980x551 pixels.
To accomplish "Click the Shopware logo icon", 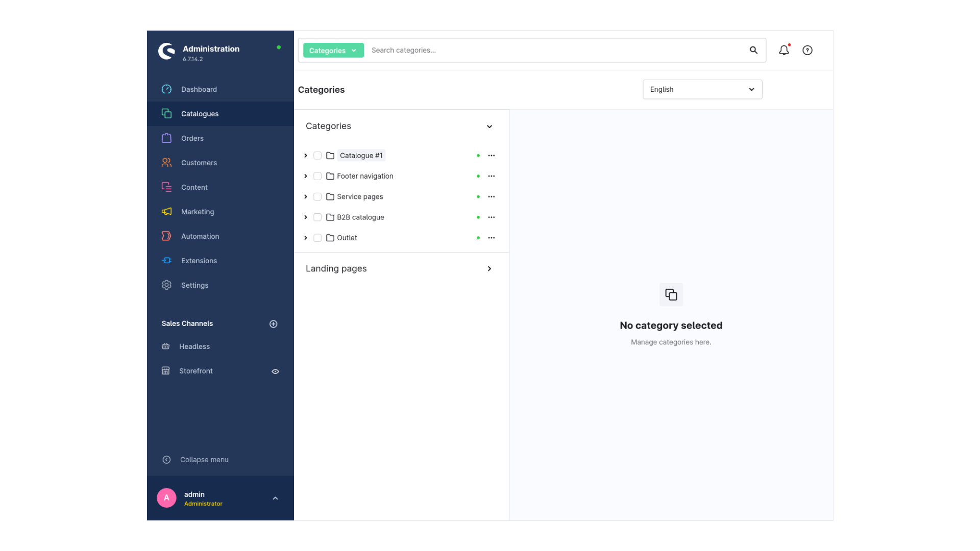I will pyautogui.click(x=166, y=51).
